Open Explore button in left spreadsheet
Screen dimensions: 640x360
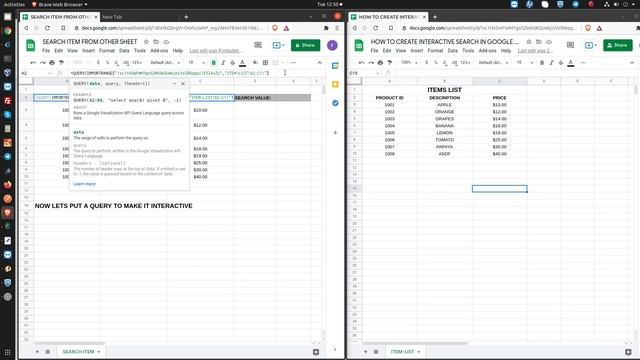coord(316,351)
